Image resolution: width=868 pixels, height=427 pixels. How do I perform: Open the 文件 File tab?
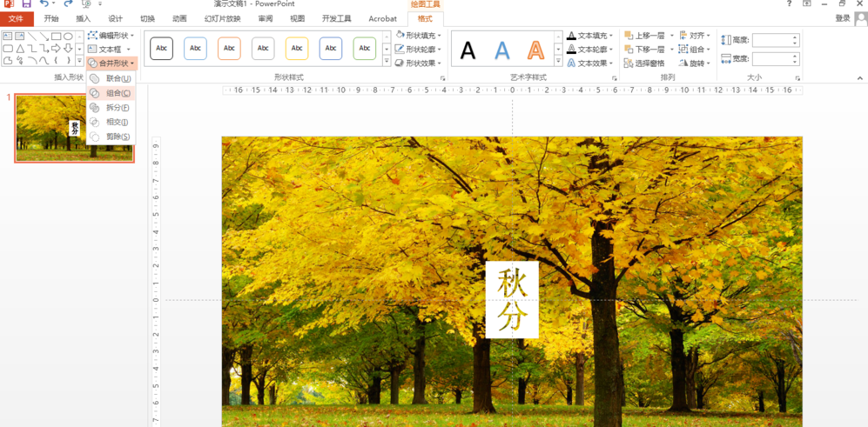point(17,19)
